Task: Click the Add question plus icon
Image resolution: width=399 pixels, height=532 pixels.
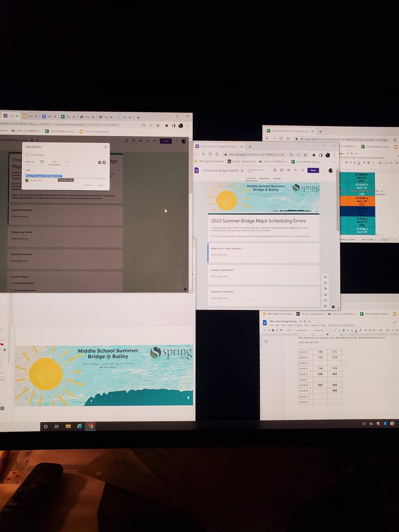Action: [x=325, y=276]
